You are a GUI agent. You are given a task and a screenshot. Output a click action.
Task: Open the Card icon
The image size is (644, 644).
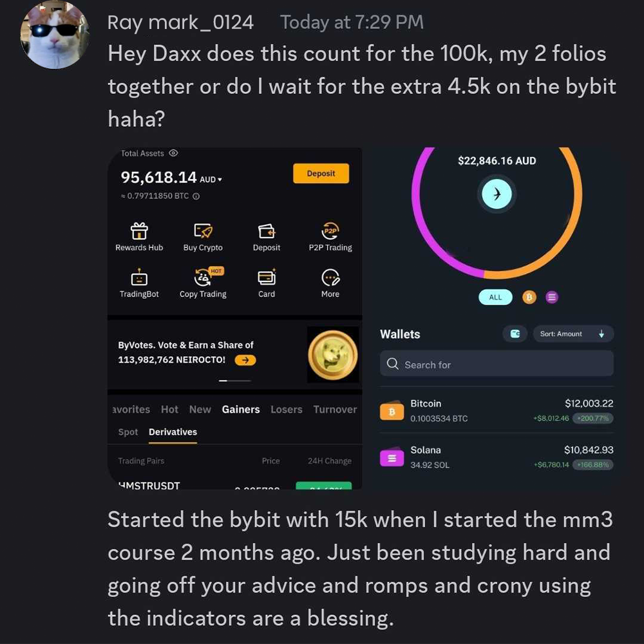(267, 278)
